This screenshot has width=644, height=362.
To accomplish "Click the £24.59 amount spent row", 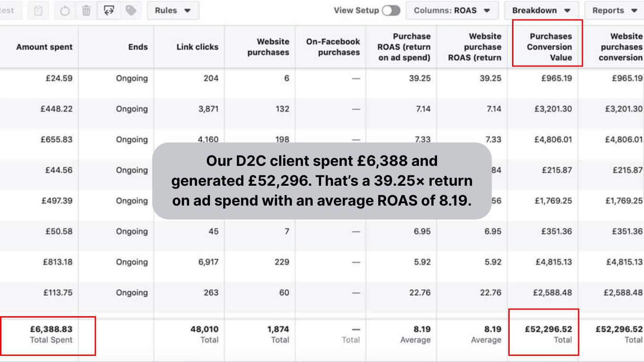I will pos(59,78).
